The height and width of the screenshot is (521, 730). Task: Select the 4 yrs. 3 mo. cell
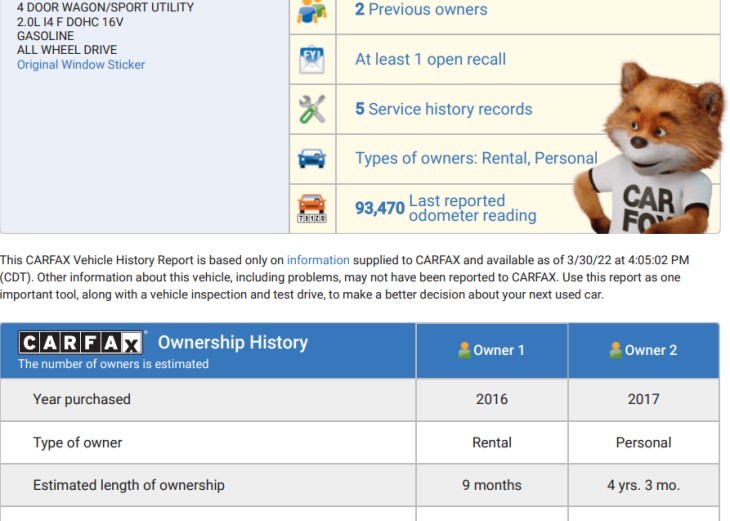[643, 485]
